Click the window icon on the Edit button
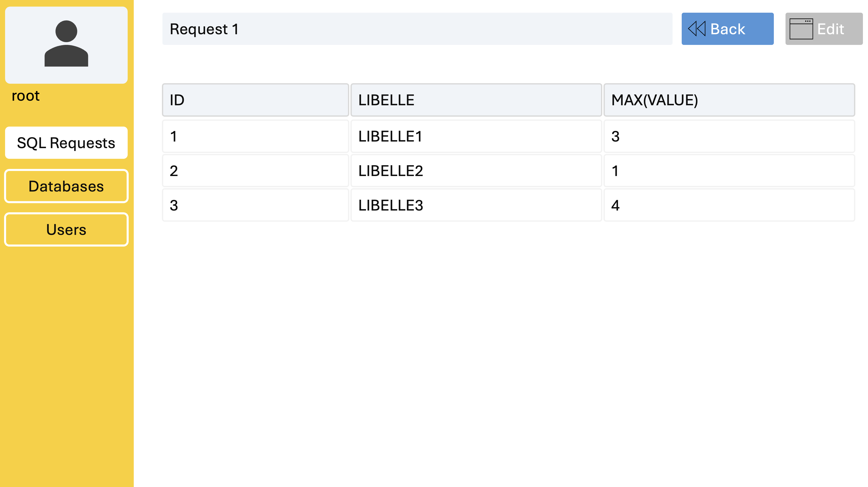Screen dimensions: 868x487 pyautogui.click(x=801, y=29)
